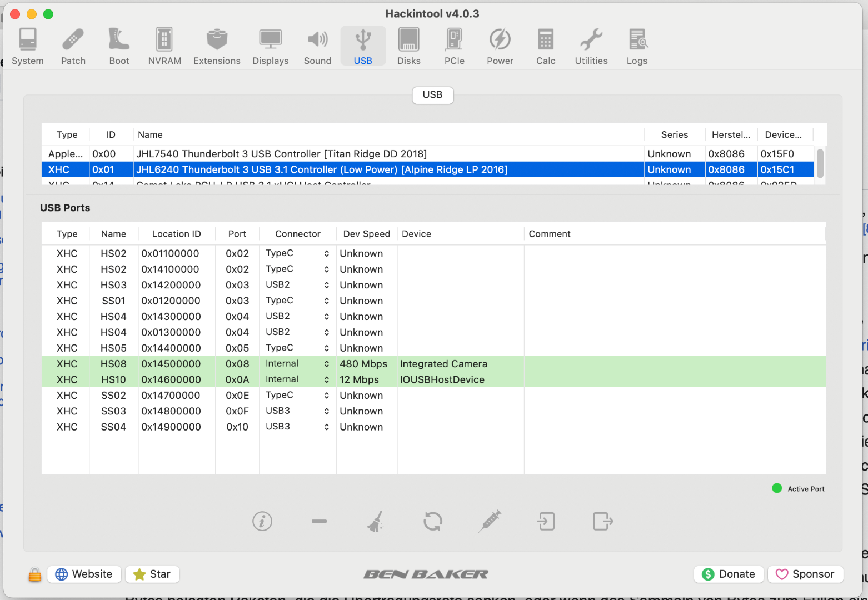The image size is (868, 600).
Task: Change connector type of HS03 port
Action: (298, 285)
